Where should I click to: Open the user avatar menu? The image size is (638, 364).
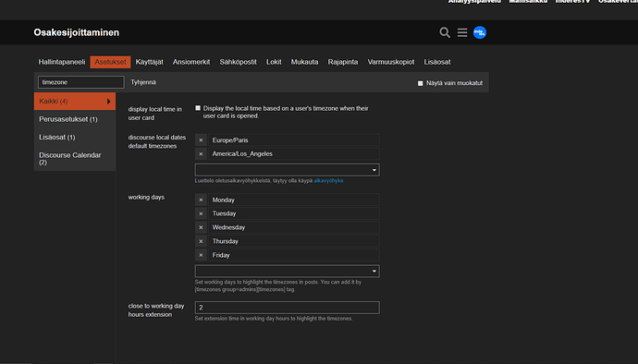tap(480, 32)
